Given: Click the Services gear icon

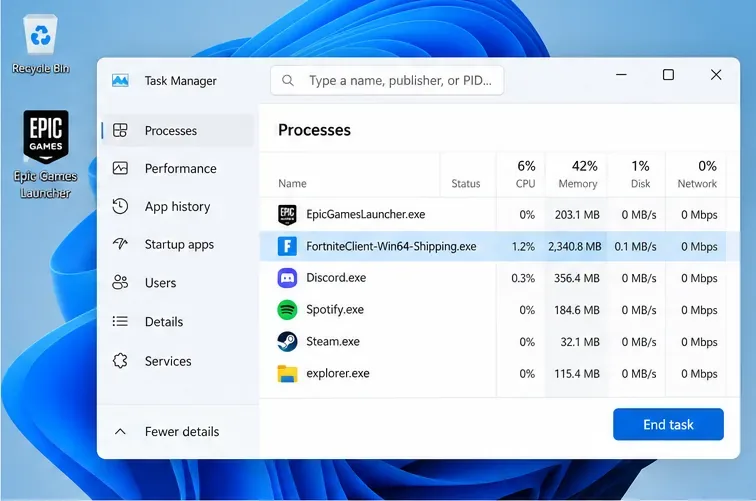Looking at the screenshot, I should click(120, 361).
